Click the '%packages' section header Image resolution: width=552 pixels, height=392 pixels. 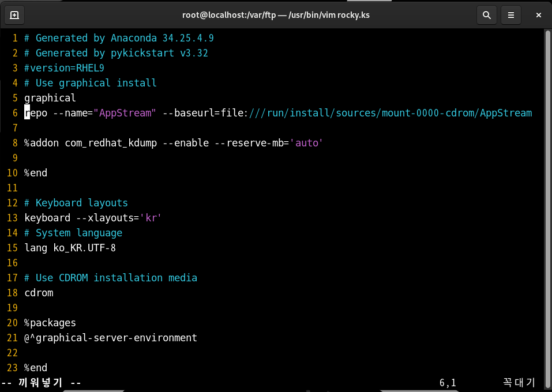(x=50, y=323)
